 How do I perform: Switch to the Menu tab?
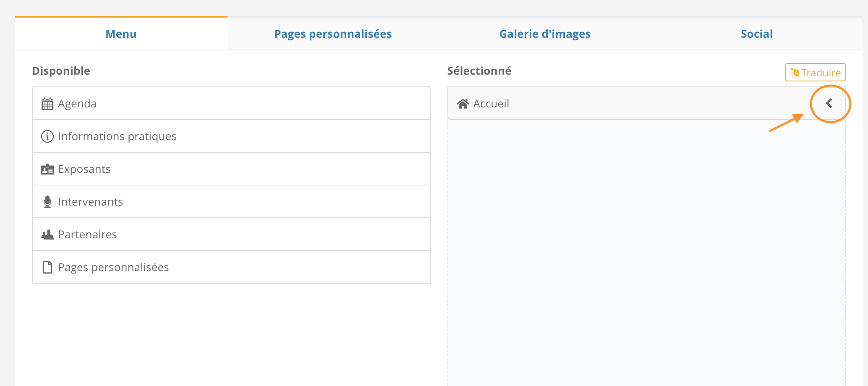pos(121,34)
